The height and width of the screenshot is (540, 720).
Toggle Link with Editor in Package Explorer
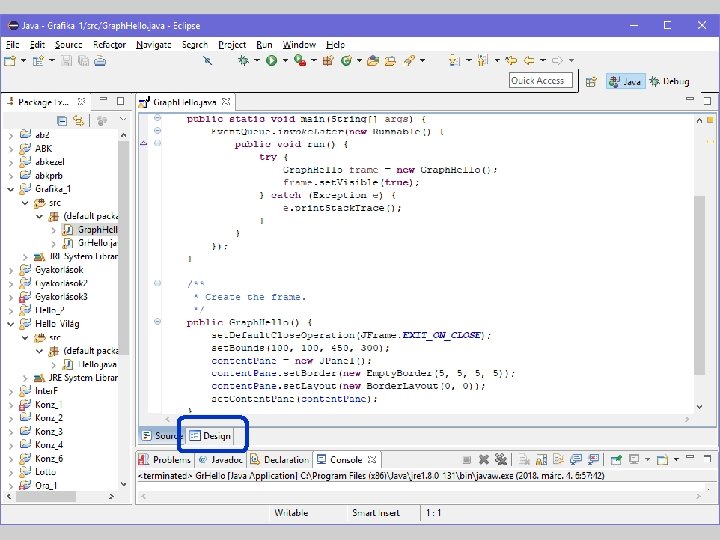(x=79, y=121)
